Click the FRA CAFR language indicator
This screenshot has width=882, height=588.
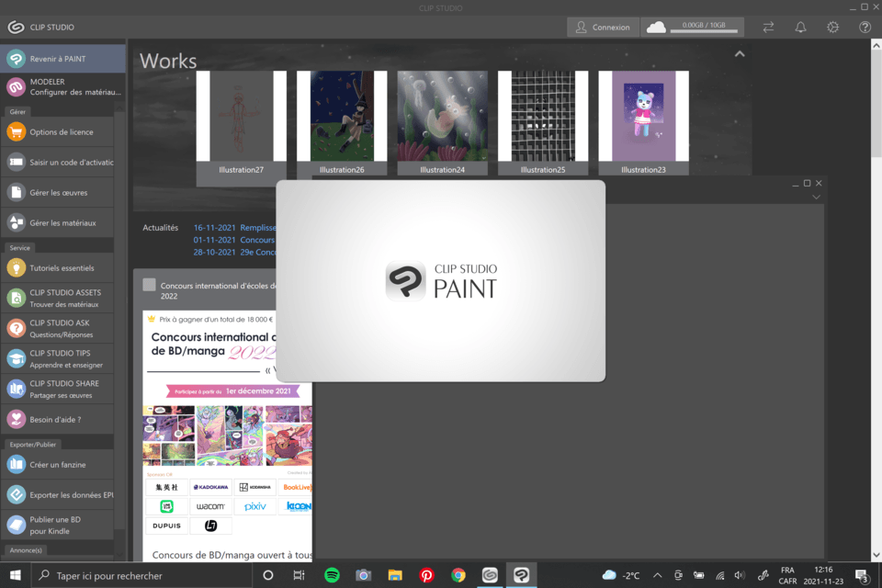tap(787, 575)
